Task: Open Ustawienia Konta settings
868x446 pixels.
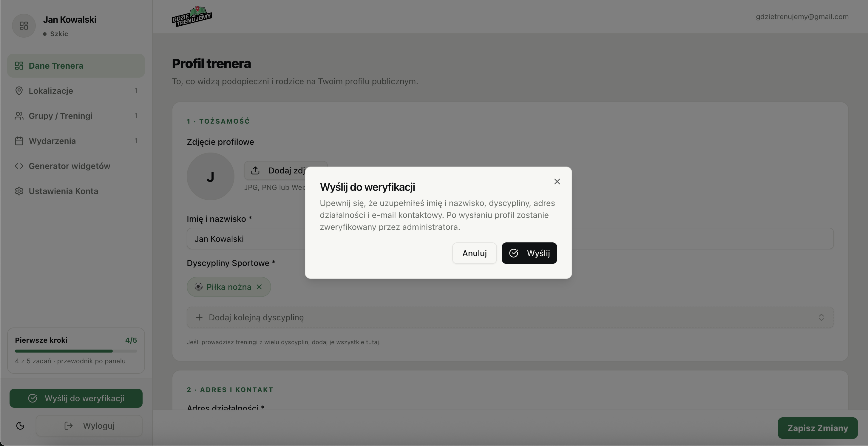Action: [76, 191]
